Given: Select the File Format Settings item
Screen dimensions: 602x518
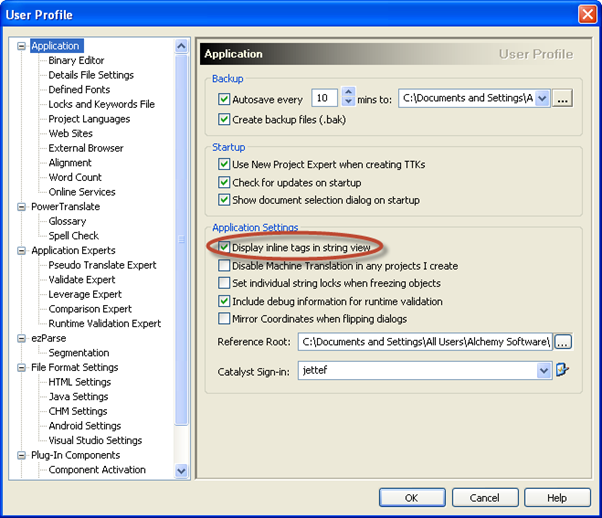Looking at the screenshot, I should pyautogui.click(x=74, y=367).
